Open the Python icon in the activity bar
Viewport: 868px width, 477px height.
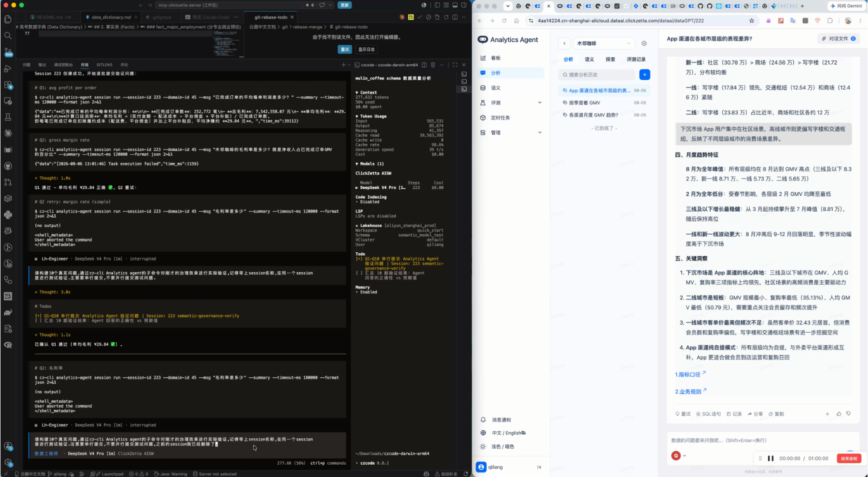8,214
